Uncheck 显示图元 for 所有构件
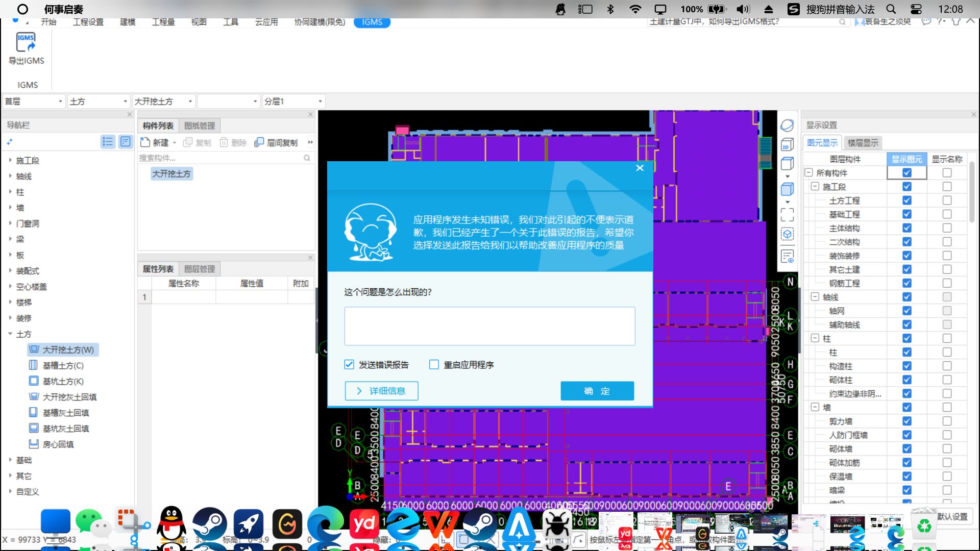The image size is (980, 551). click(x=907, y=173)
